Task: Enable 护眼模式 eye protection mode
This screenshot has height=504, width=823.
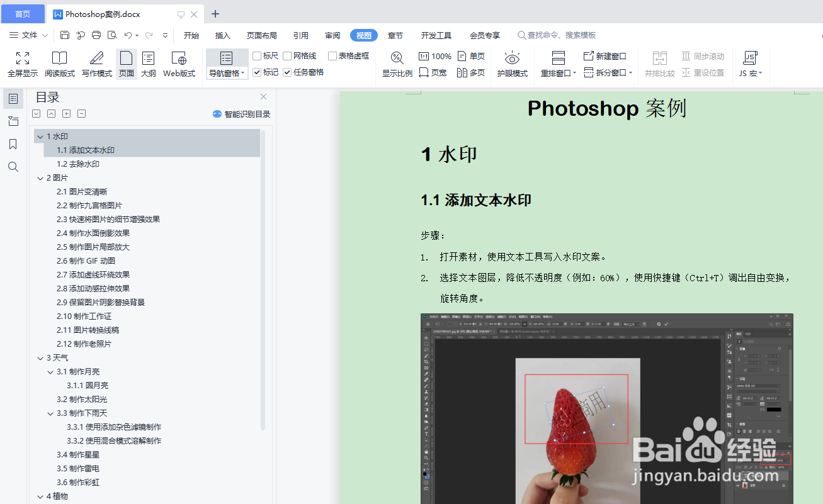Action: click(x=512, y=65)
